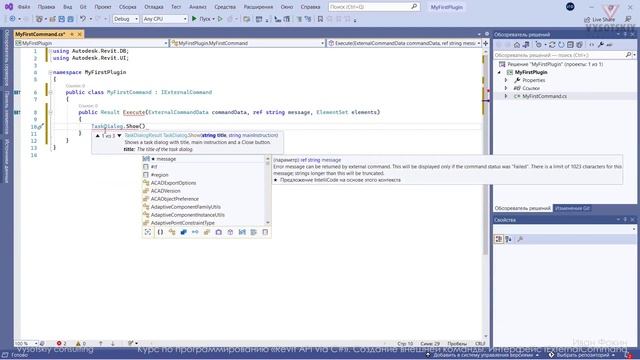Open the Execute member navigation dropdown
The width and height of the screenshot is (640, 360).
coord(404,43)
